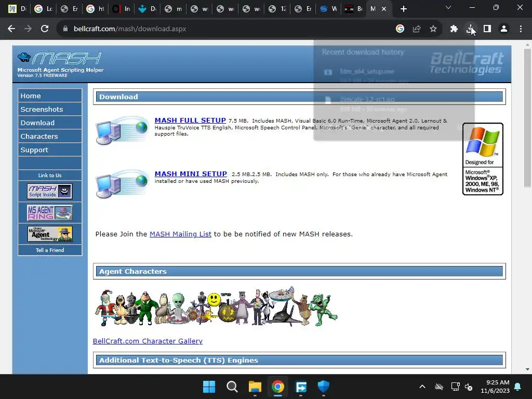532x399 pixels.
Task: Click the MASH logo header
Action: (60, 64)
